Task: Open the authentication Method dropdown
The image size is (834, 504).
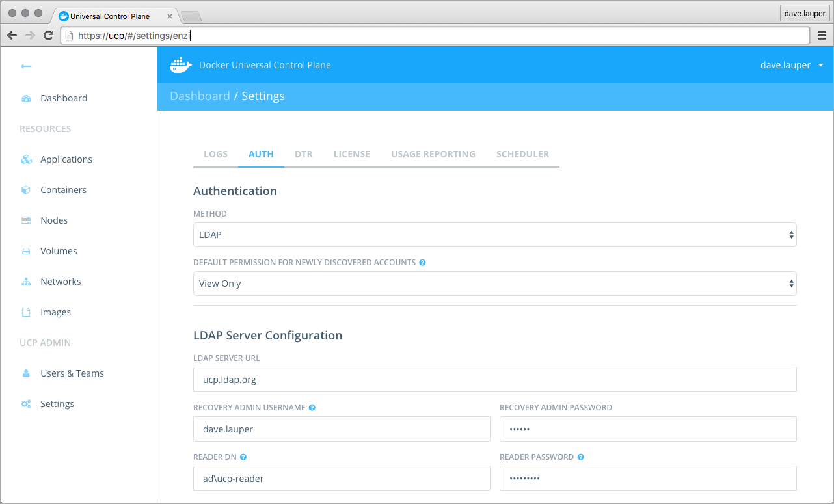Action: tap(494, 235)
